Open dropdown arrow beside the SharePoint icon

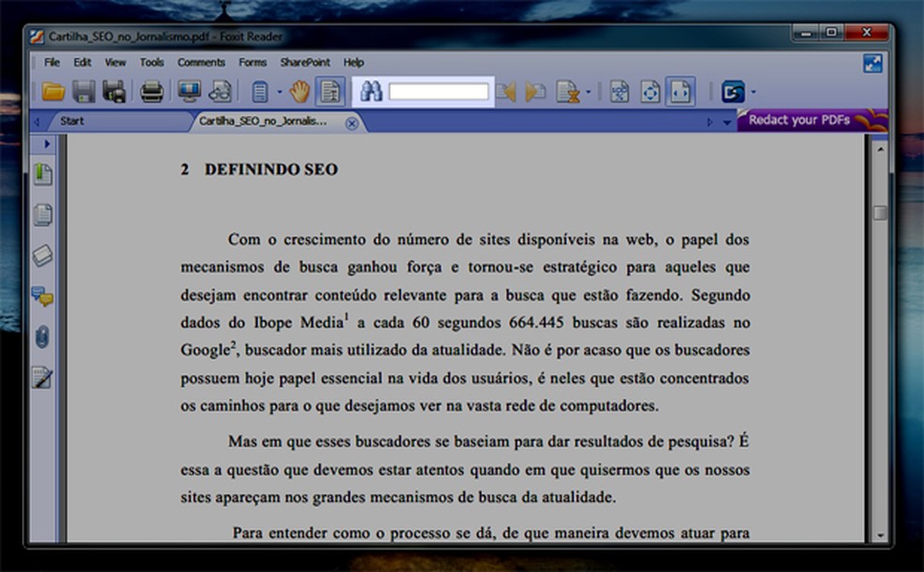[x=753, y=92]
